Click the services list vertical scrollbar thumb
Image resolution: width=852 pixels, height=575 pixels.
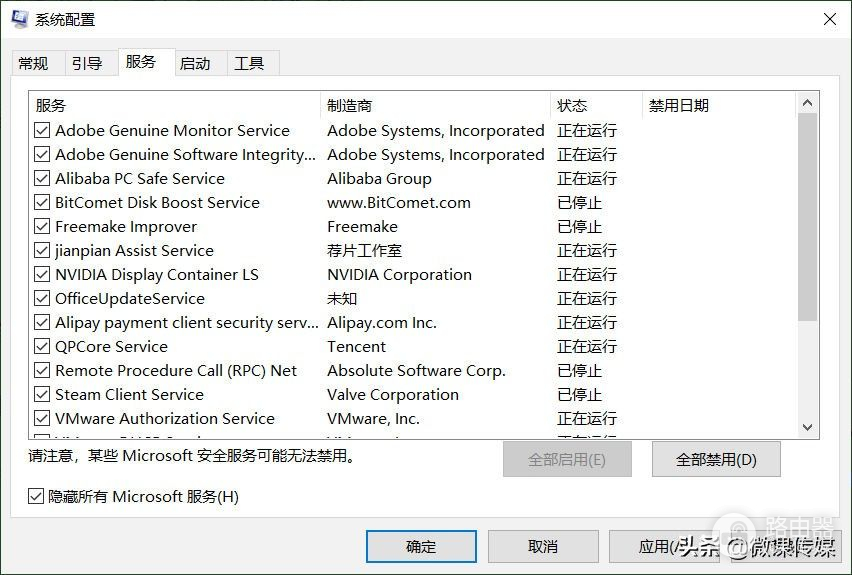(x=807, y=216)
